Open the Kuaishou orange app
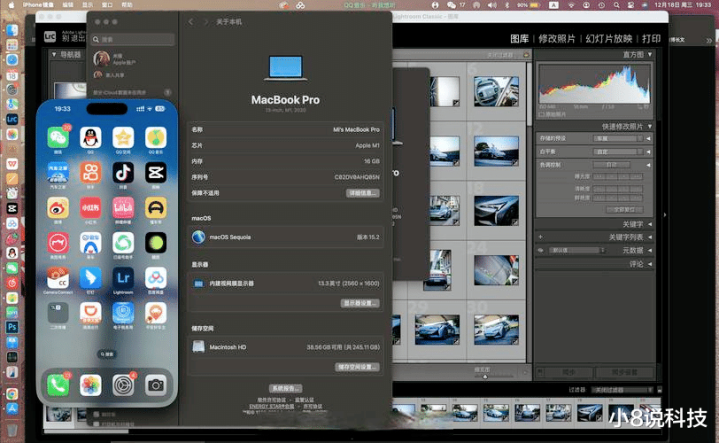This screenshot has width=719, height=443. [90, 173]
